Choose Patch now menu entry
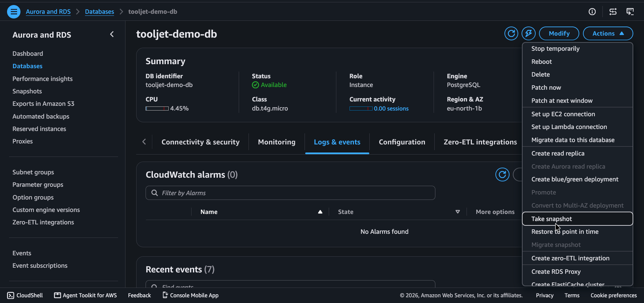The height and width of the screenshot is (303, 644). (x=578, y=88)
